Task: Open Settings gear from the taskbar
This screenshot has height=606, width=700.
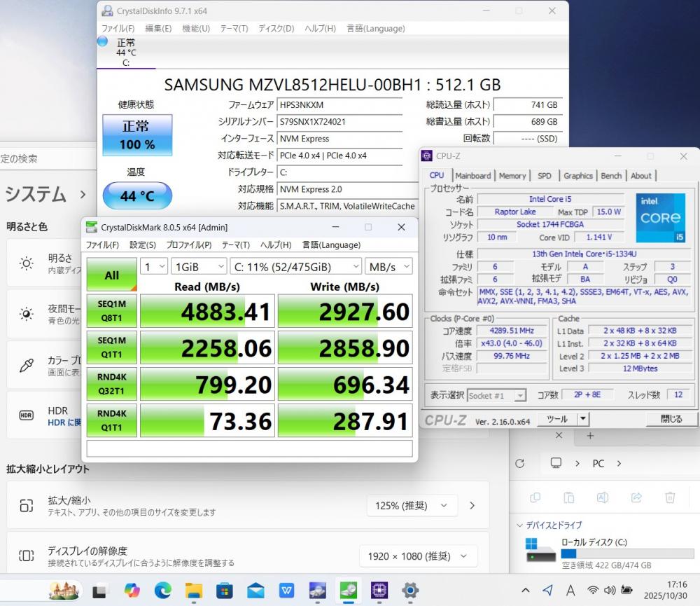Action: pyautogui.click(x=410, y=590)
